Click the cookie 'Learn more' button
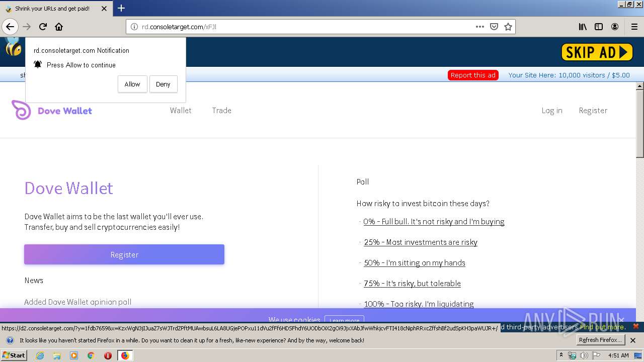Screen dimensions: 644x362 pos(344,320)
